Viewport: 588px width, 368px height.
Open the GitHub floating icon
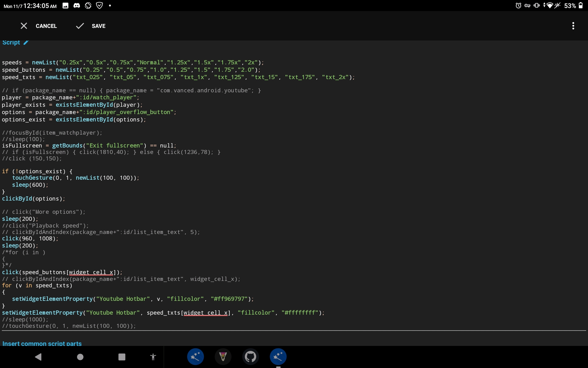[x=250, y=357]
